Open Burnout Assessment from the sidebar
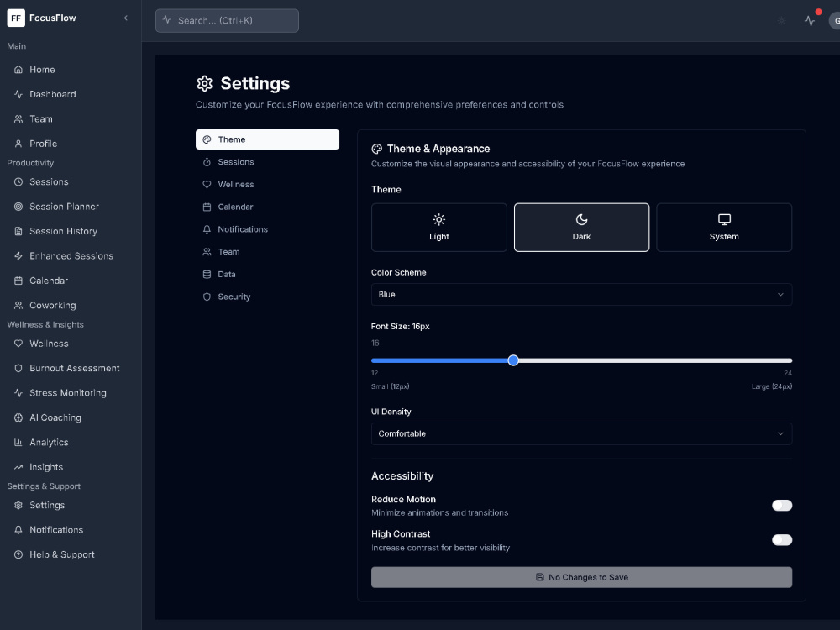The width and height of the screenshot is (840, 630). coord(70,368)
